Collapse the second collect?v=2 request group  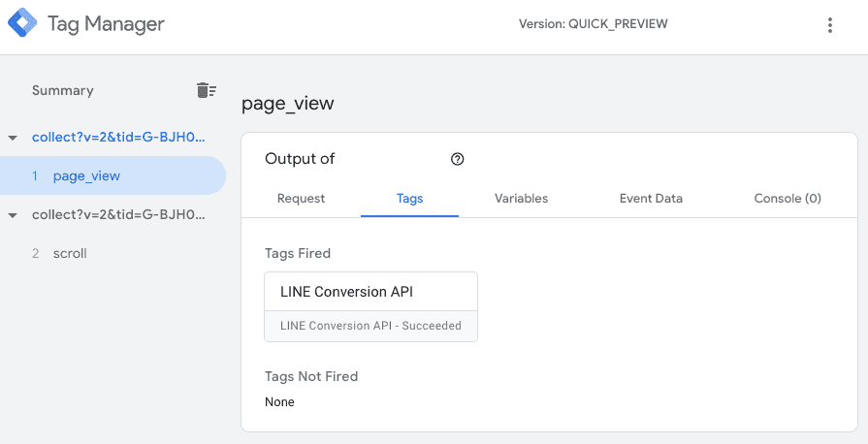point(13,215)
